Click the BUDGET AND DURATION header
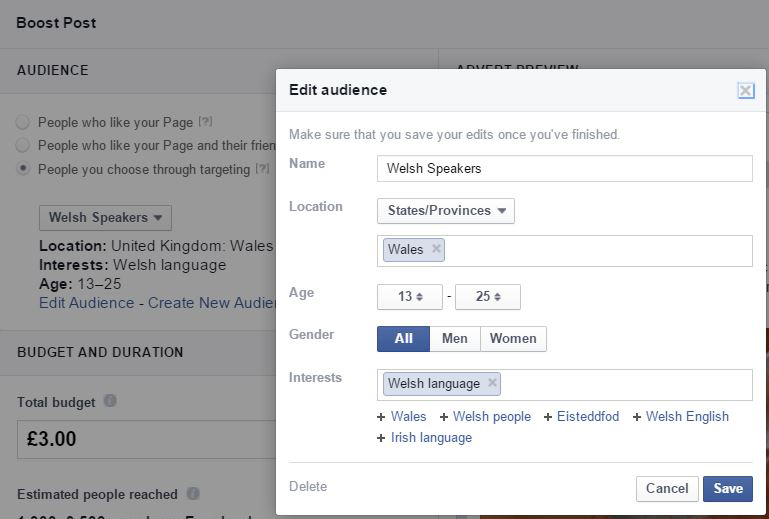The height and width of the screenshot is (519, 769). pyautogui.click(x=100, y=352)
